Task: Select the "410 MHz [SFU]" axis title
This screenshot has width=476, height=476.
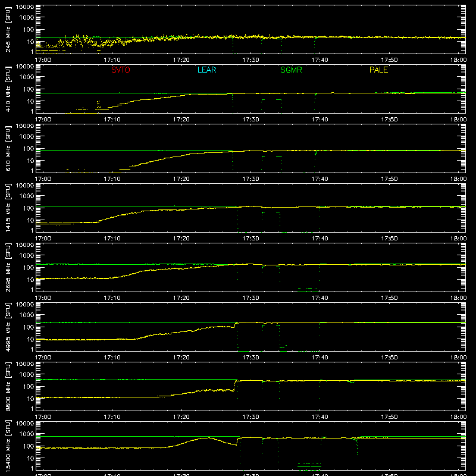Action: click(x=8, y=89)
